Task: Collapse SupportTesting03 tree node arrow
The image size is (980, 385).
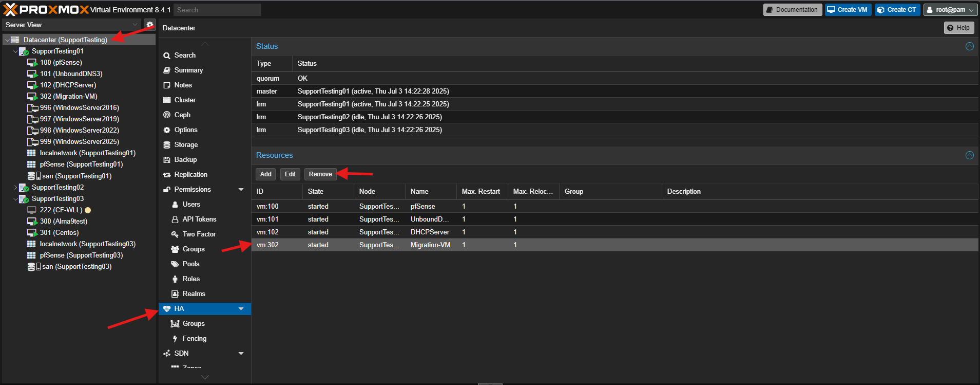Action: pyautogui.click(x=15, y=199)
